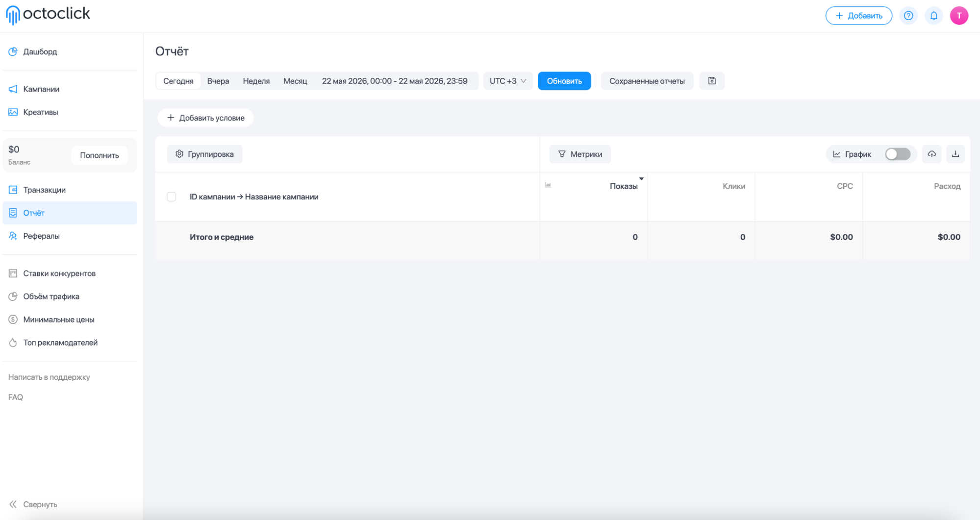Open the notifications bell

tap(933, 16)
